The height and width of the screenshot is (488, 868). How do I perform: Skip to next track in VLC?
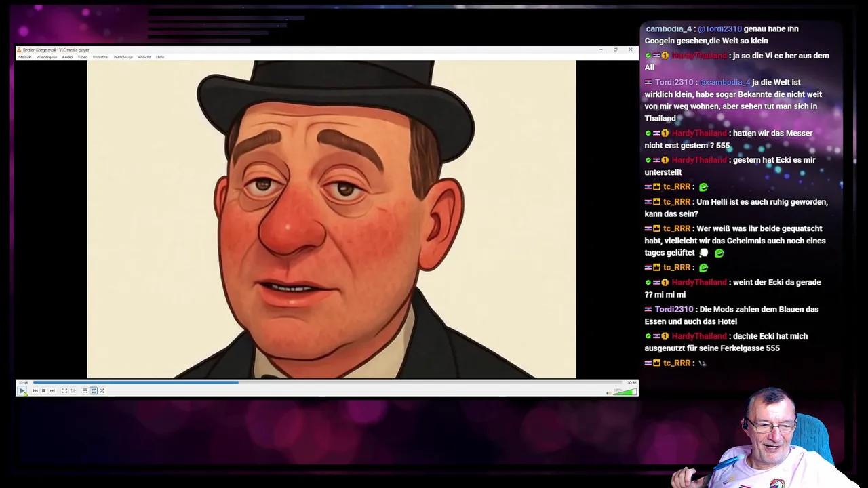(x=52, y=391)
